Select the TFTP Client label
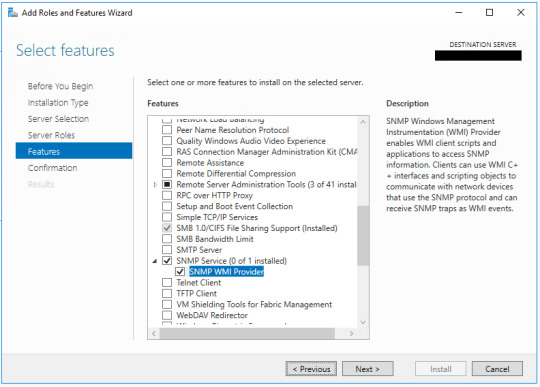Image resolution: width=540 pixels, height=387 pixels. coord(197,293)
